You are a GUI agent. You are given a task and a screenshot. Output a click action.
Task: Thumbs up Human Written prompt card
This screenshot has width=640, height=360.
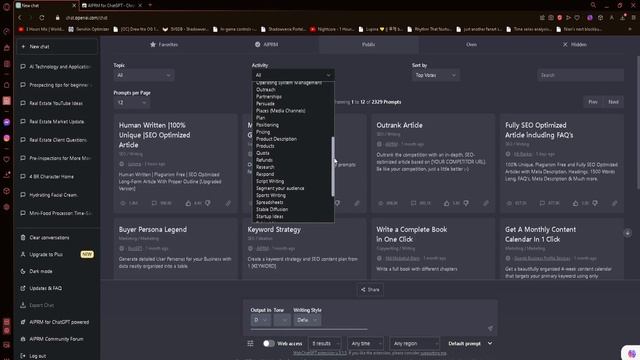pyautogui.click(x=188, y=203)
